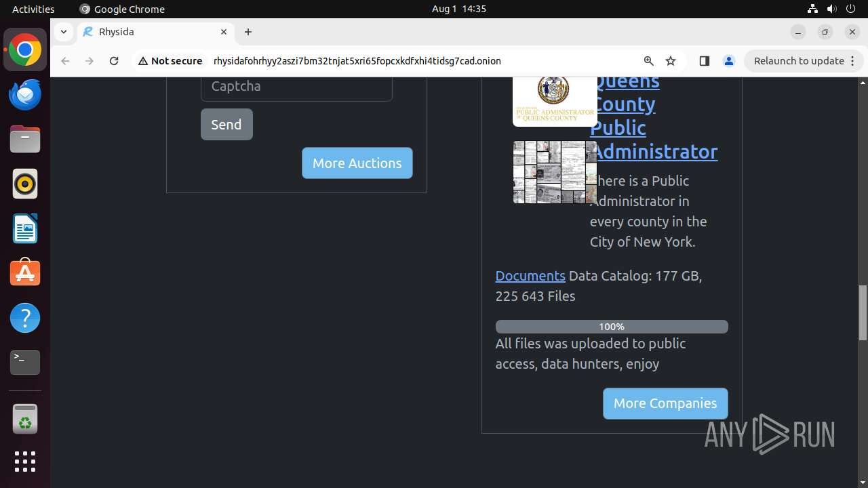Toggle the Chrome side panel icon
Viewport: 868px width, 488px height.
coord(704,61)
